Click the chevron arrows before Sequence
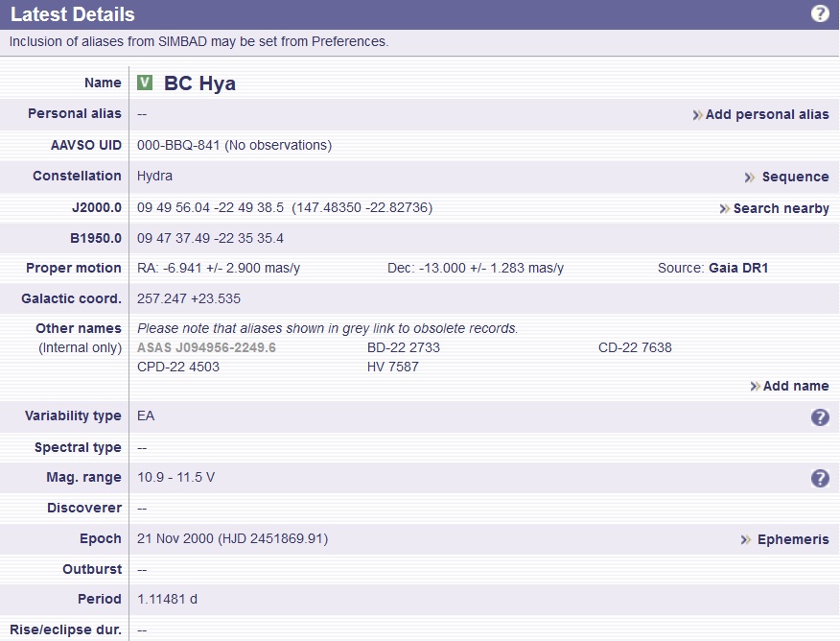The width and height of the screenshot is (840, 641). (x=749, y=178)
